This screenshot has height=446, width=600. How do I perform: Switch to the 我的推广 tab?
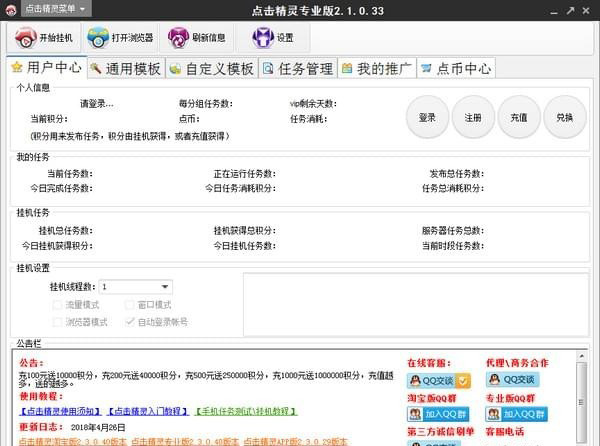[x=377, y=69]
